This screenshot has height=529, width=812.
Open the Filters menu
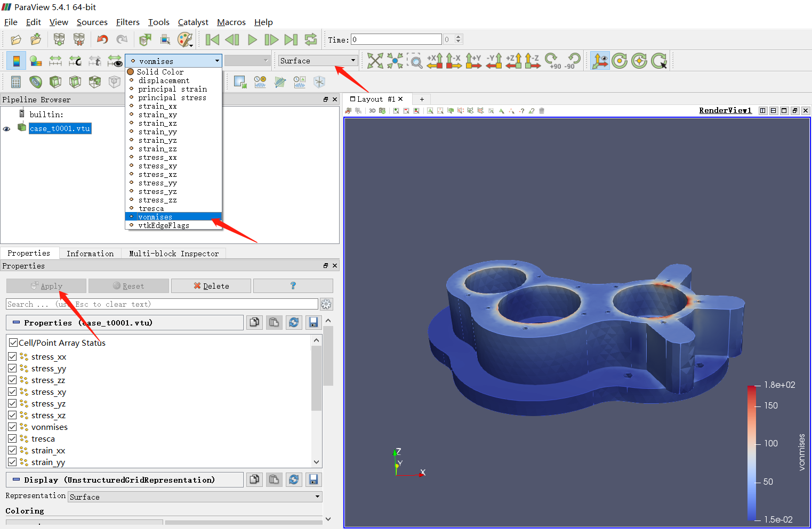(127, 22)
